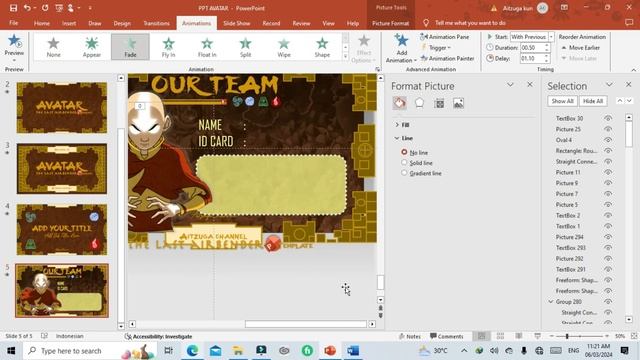Apply the Shape animation effect
Image resolution: width=640 pixels, height=360 pixels.
coord(322,47)
